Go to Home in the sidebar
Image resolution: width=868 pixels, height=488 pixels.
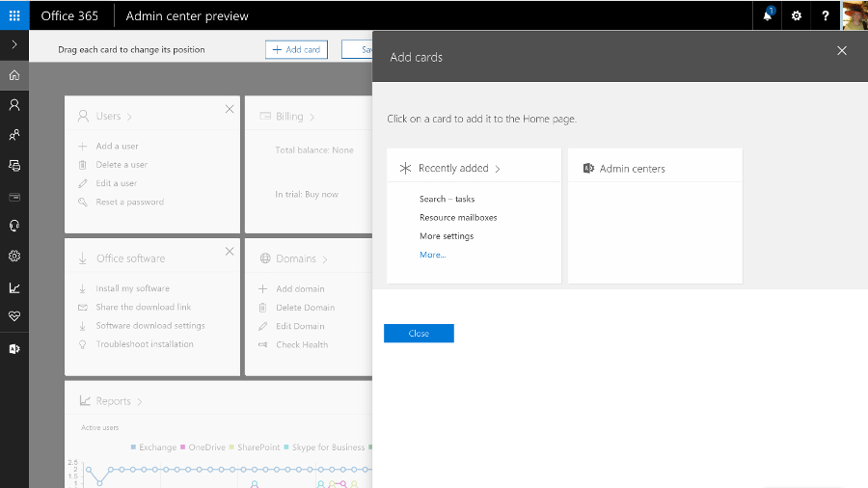14,75
